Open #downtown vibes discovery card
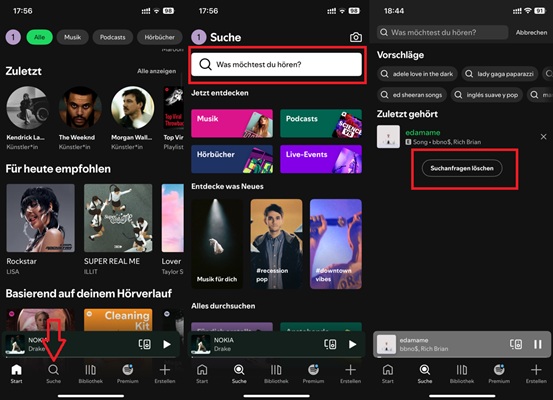The image size is (553, 400). point(336,244)
